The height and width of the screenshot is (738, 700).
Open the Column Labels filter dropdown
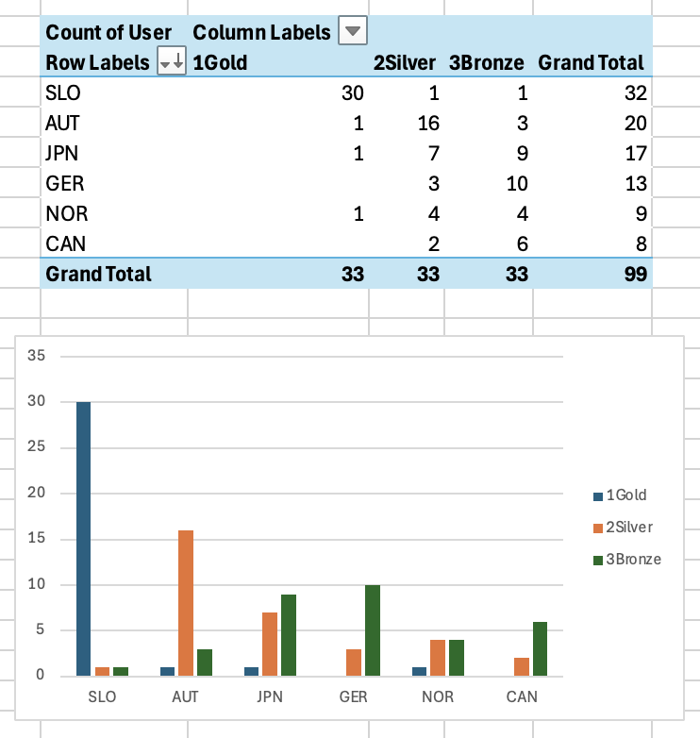(352, 31)
